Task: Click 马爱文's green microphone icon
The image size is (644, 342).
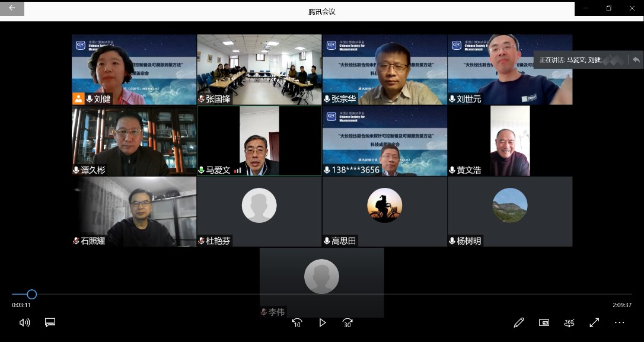Action: [x=202, y=170]
